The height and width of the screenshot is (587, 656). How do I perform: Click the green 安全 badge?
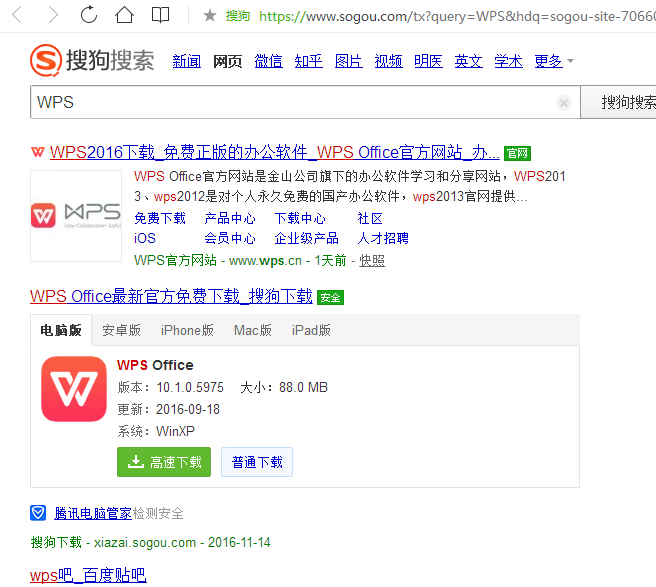330,297
